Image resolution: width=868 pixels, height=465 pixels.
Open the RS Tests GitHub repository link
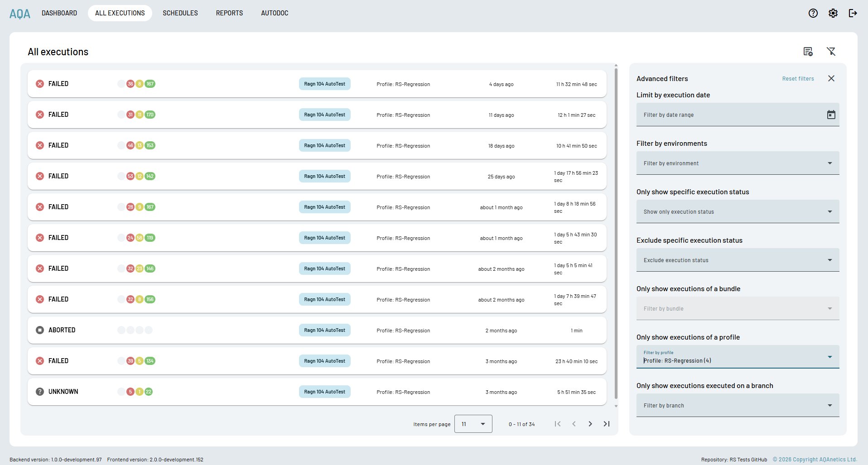(748, 459)
